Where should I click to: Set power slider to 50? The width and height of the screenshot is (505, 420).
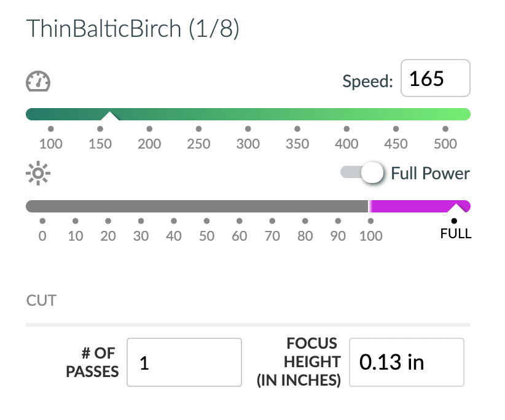click(x=207, y=221)
